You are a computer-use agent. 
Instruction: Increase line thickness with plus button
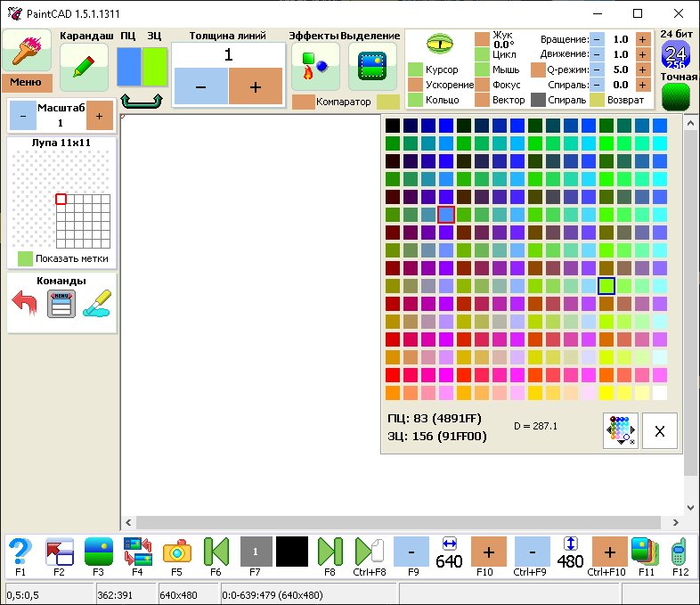[255, 86]
